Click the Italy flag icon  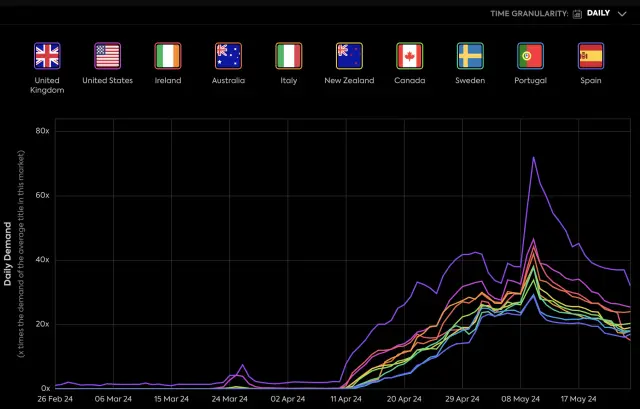pos(289,55)
